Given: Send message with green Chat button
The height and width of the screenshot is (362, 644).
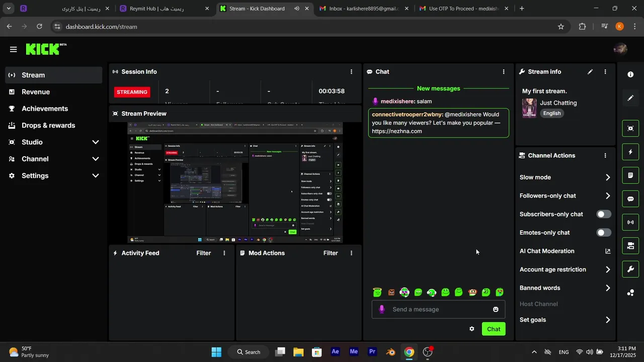Looking at the screenshot, I should (494, 329).
